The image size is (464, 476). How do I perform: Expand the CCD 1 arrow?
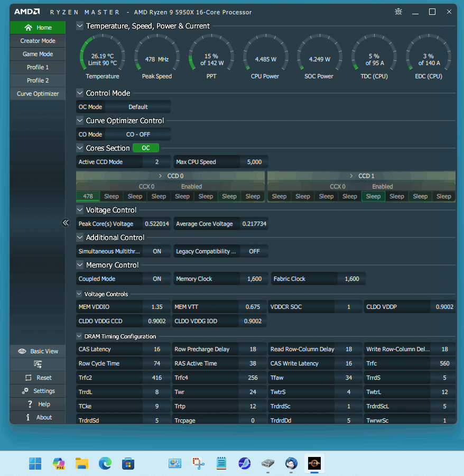(x=351, y=176)
